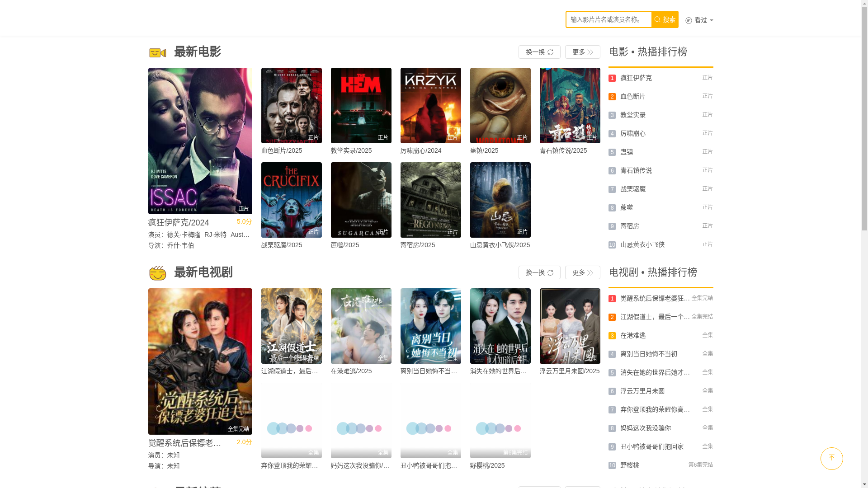This screenshot has width=868, height=488.
Task: Click 血色断片/2025 title text
Action: (282, 150)
